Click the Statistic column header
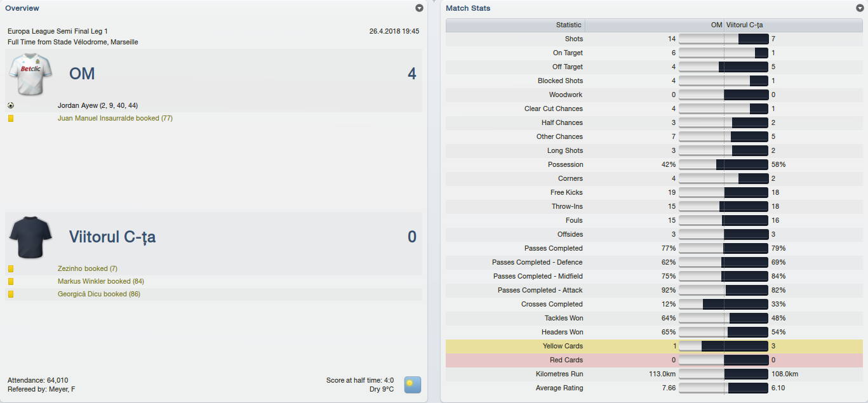Image resolution: width=868 pixels, height=403 pixels. (x=568, y=25)
